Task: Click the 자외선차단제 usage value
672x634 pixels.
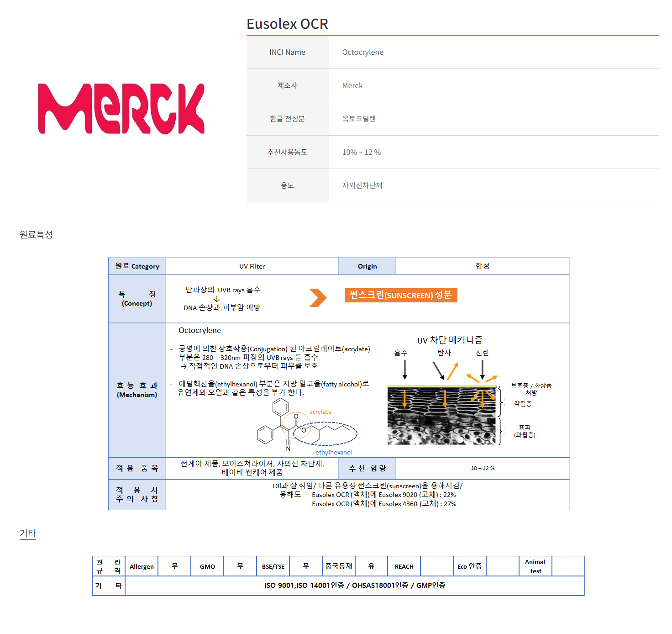Action: pos(362,185)
